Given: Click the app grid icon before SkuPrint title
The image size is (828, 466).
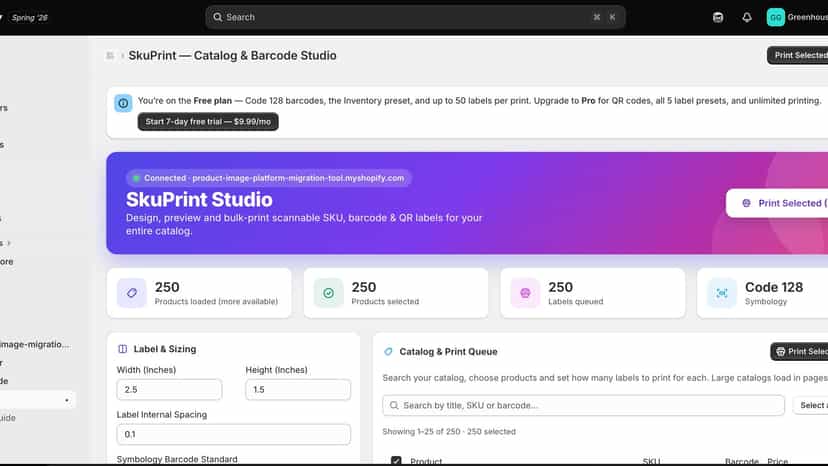Looking at the screenshot, I should tap(110, 55).
